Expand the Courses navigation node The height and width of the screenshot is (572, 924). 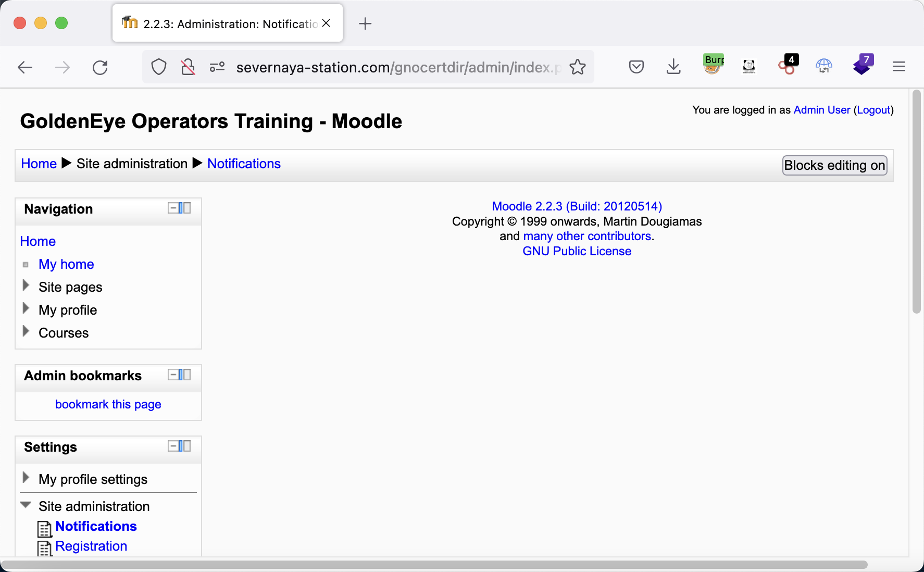26,332
